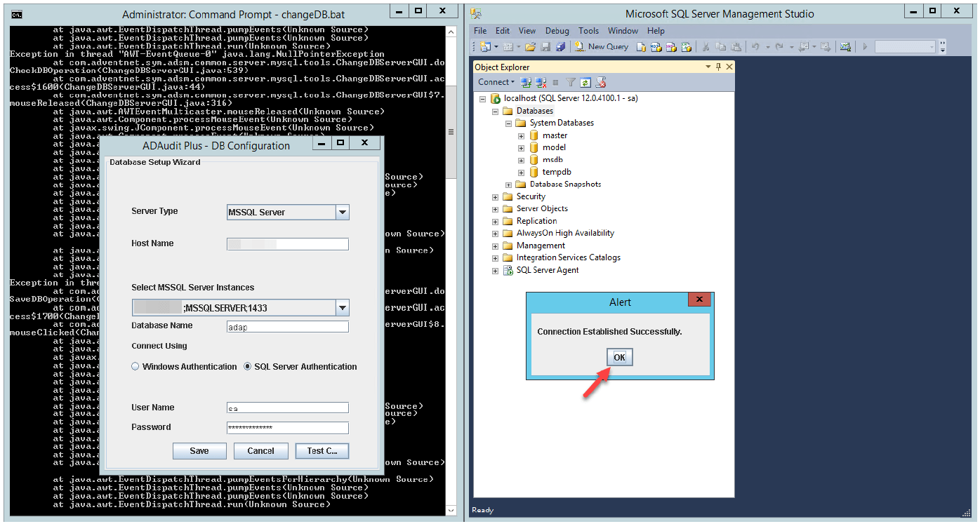Click the Connect Object Explorer icon
The image size is (980, 524).
tap(526, 83)
